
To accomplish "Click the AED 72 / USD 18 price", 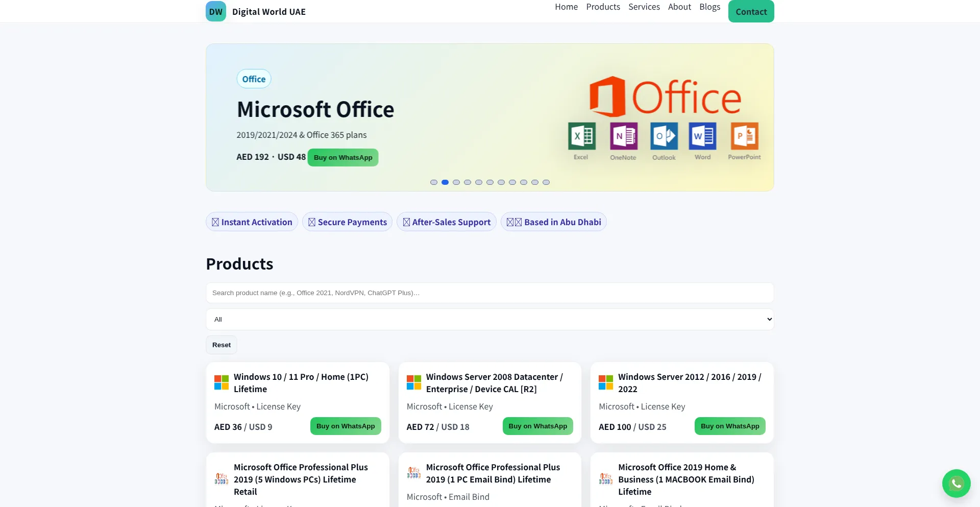I will tap(438, 427).
